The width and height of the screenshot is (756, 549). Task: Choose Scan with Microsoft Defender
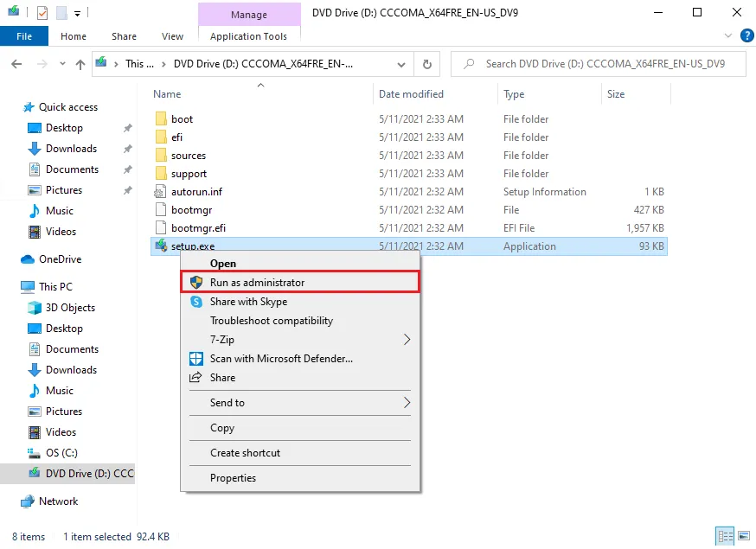[x=300, y=359]
